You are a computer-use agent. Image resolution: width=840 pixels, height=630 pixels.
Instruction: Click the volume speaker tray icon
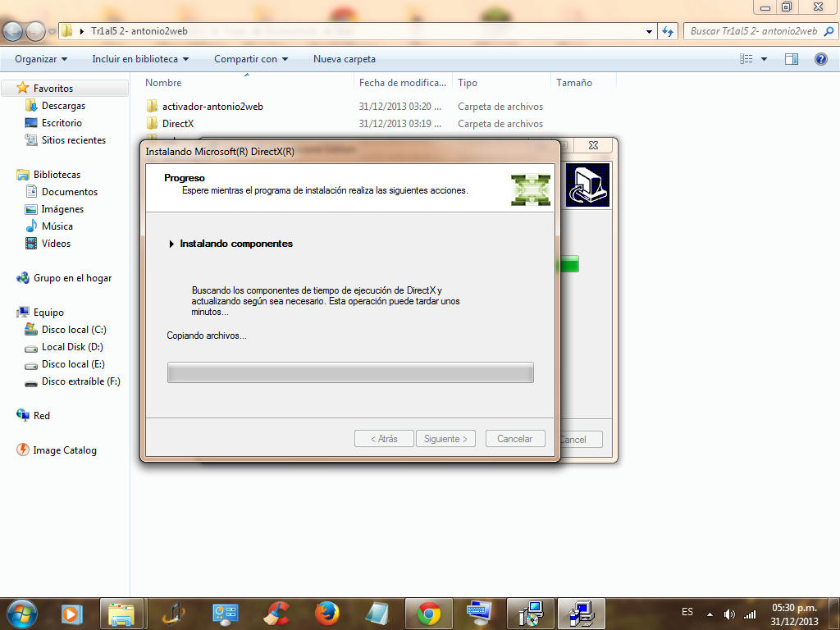tap(729, 614)
